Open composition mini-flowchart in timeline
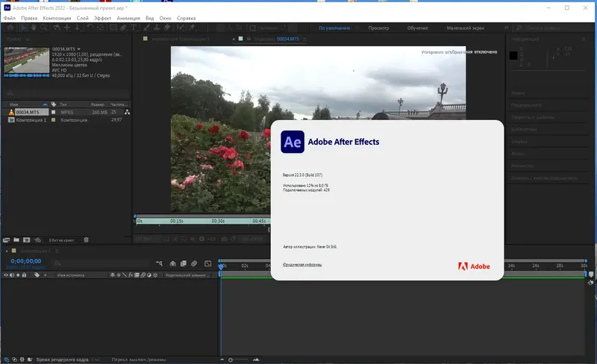This screenshot has height=364, width=597. click(159, 263)
